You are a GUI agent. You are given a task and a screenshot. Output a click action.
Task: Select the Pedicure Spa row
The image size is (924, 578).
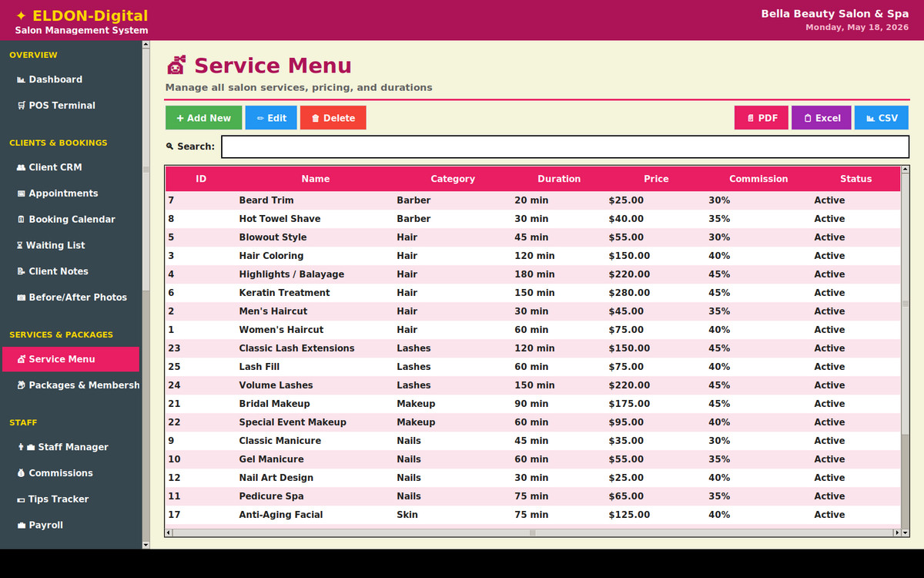coord(533,496)
